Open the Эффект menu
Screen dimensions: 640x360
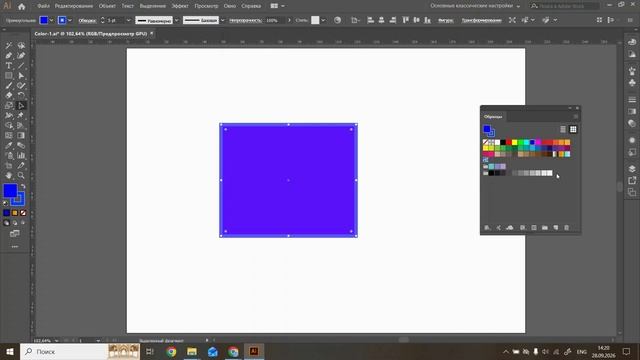tap(180, 6)
